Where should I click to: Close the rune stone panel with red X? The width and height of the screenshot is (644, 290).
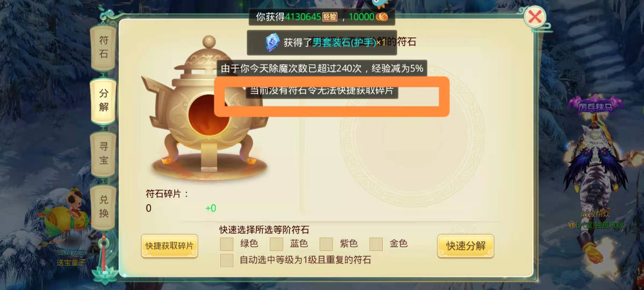[x=535, y=17]
